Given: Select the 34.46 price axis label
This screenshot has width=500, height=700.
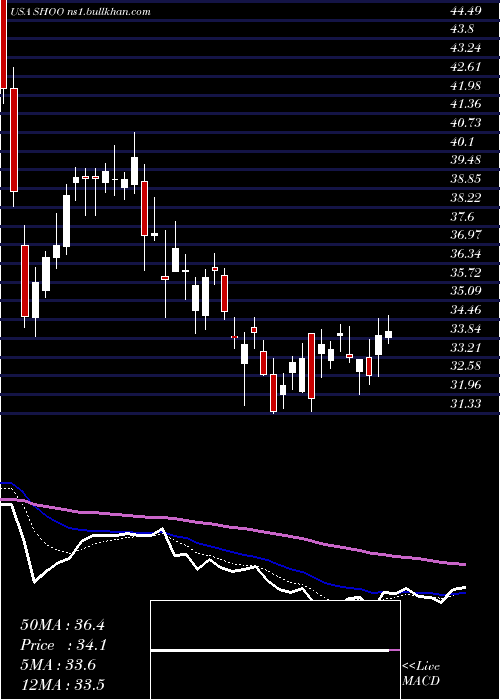Looking at the screenshot, I should coord(466,310).
